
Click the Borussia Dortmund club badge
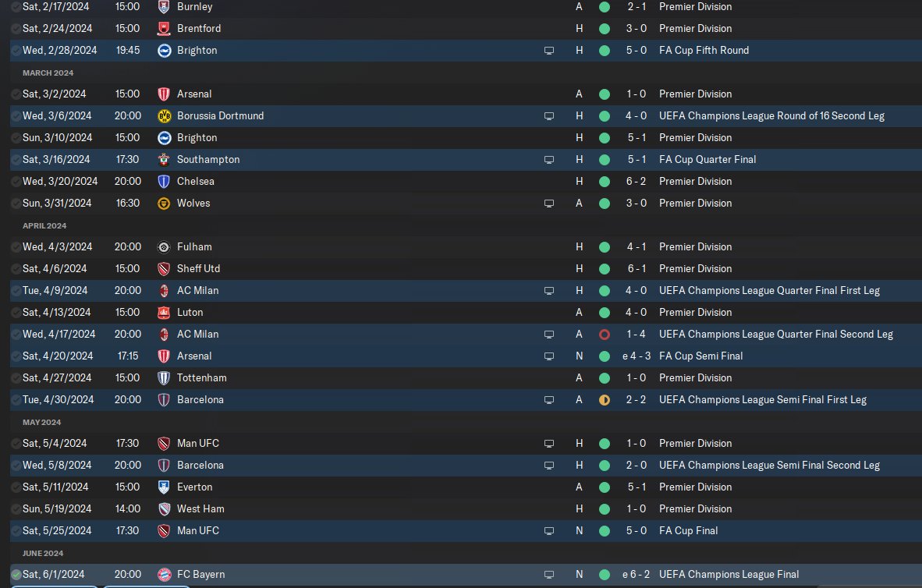point(164,116)
